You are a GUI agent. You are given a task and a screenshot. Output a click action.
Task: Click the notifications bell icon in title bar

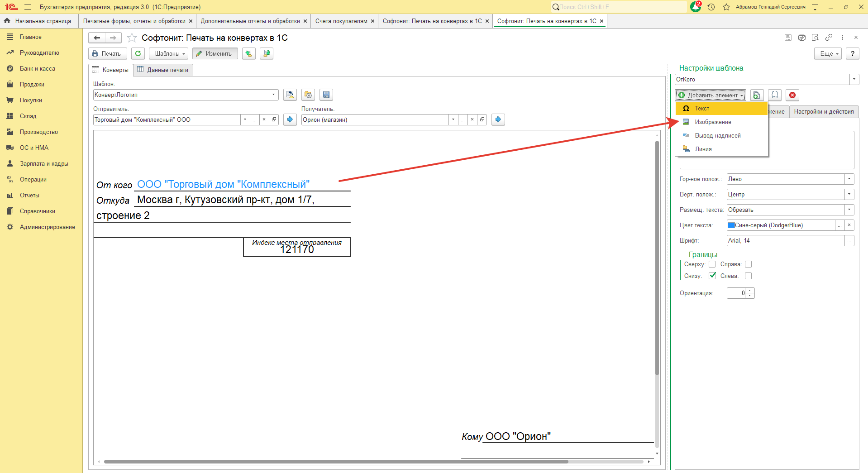[x=695, y=7]
